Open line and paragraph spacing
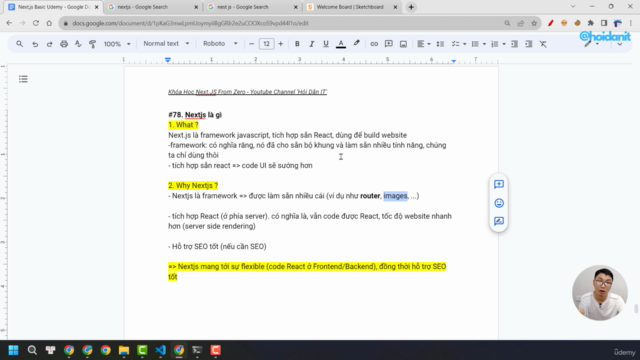The image size is (640, 360). click(440, 44)
